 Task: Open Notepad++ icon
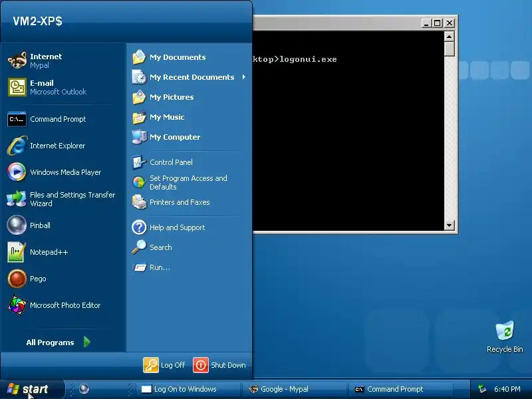[x=16, y=252]
